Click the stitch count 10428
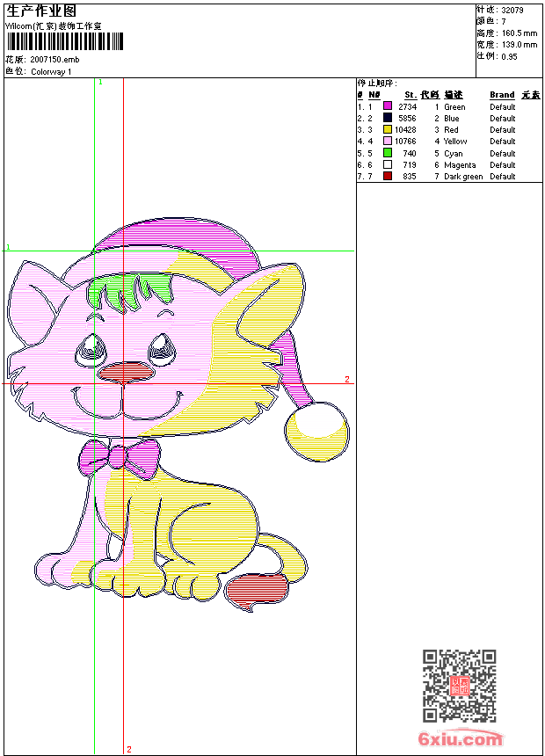The height and width of the screenshot is (756, 545). 405,130
